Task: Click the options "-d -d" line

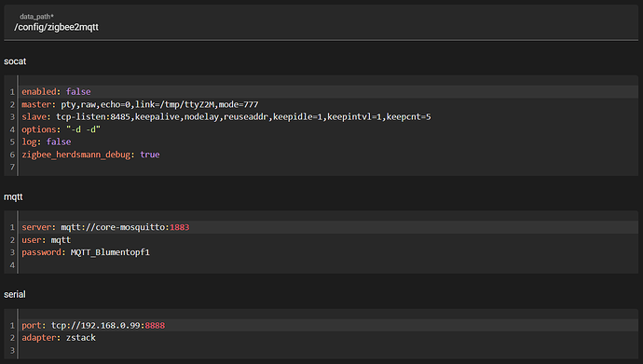Action: pos(328,129)
